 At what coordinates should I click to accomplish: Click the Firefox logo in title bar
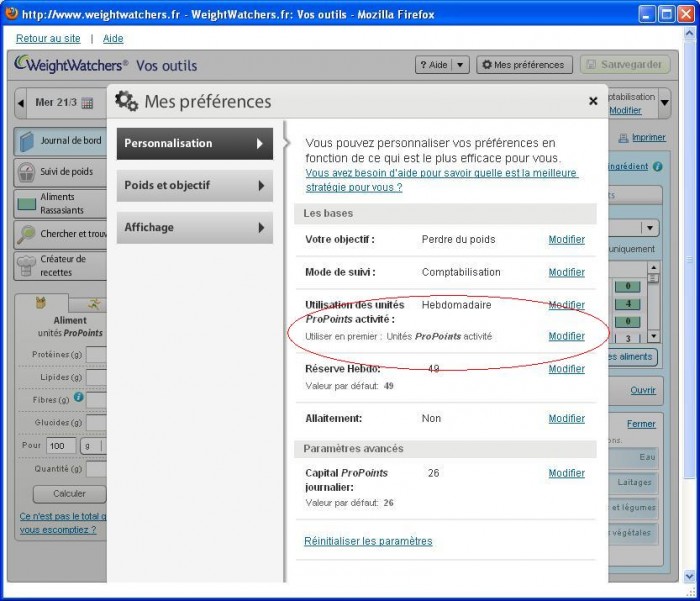pos(12,13)
